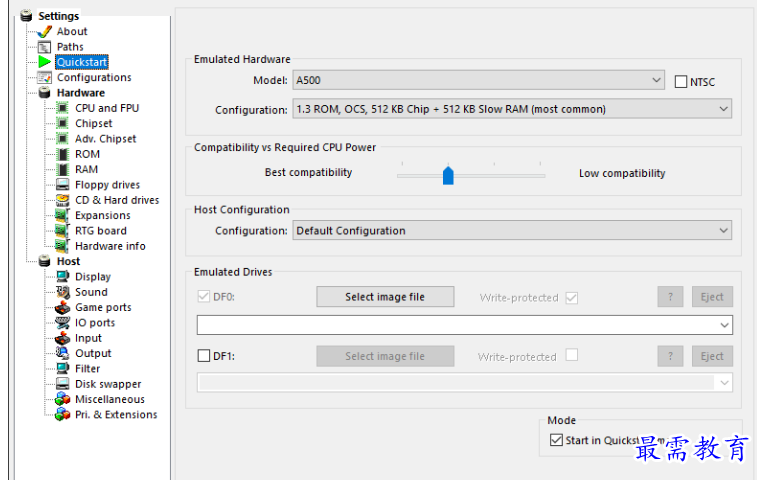The width and height of the screenshot is (757, 480).
Task: Open the Configurations page
Action: (x=94, y=77)
